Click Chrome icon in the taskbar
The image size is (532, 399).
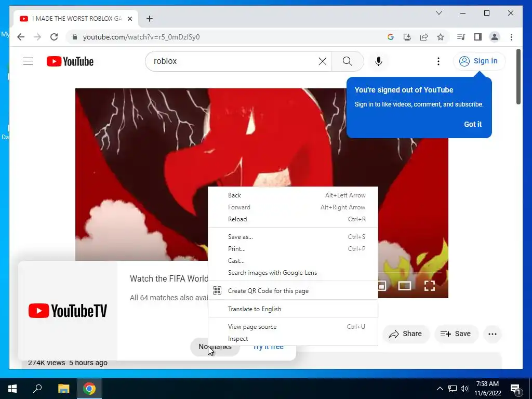click(x=89, y=389)
